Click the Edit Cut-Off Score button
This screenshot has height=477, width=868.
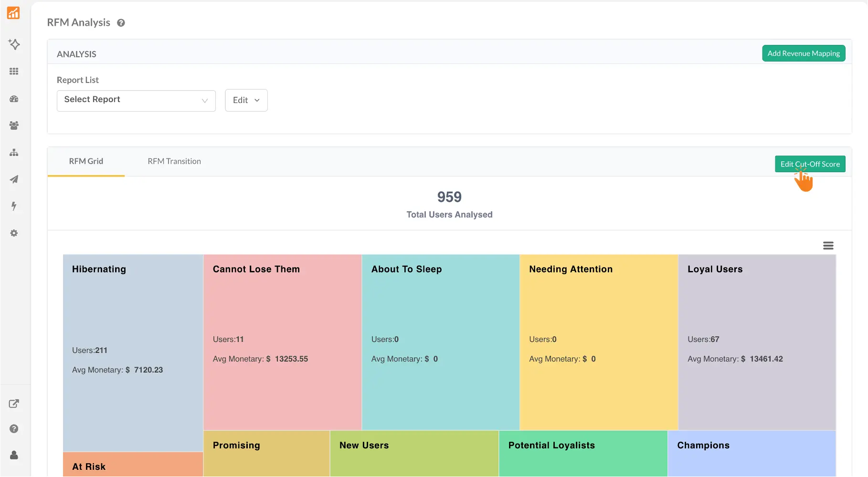point(810,164)
